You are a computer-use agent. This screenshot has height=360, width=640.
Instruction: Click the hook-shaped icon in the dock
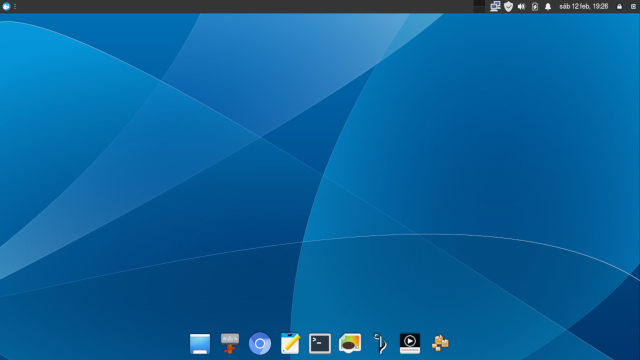pyautogui.click(x=380, y=344)
